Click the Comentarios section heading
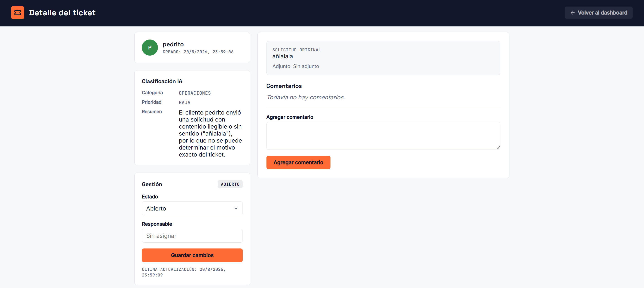Viewport: 644px width, 288px height. coord(284,86)
